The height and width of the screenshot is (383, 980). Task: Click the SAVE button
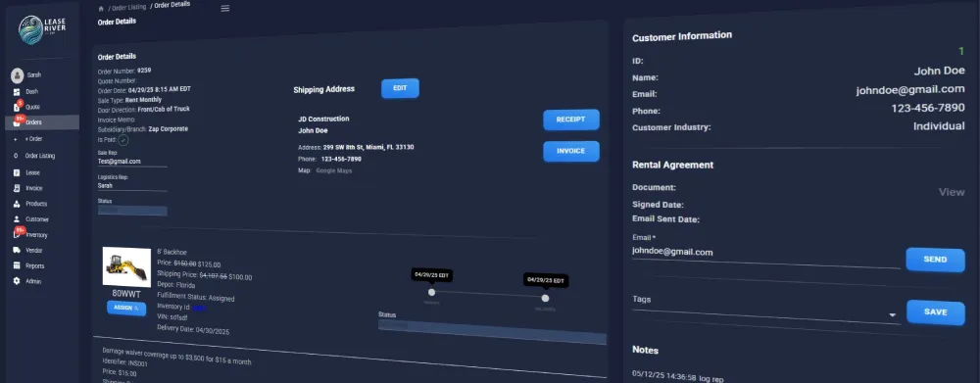click(x=935, y=311)
